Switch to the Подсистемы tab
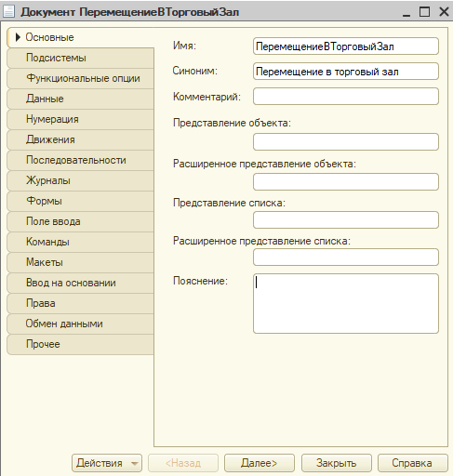The height and width of the screenshot is (476, 453). (80, 58)
